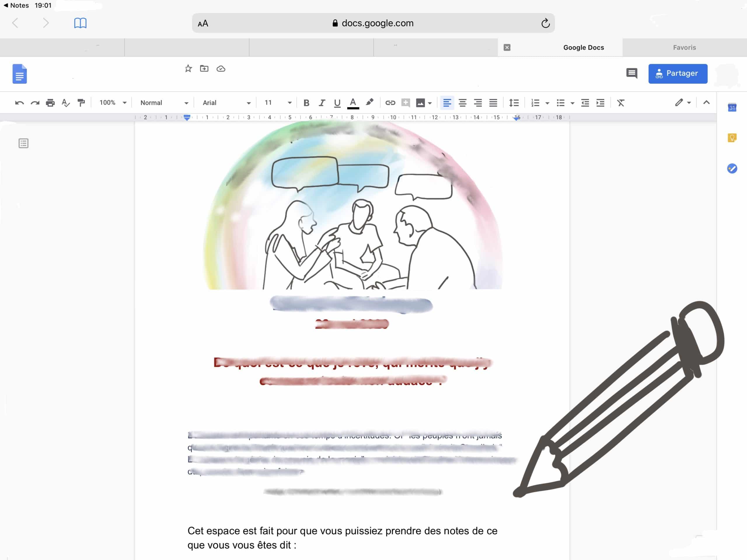Viewport: 747px width, 560px height.
Task: Click the clear formatting icon
Action: (x=621, y=103)
